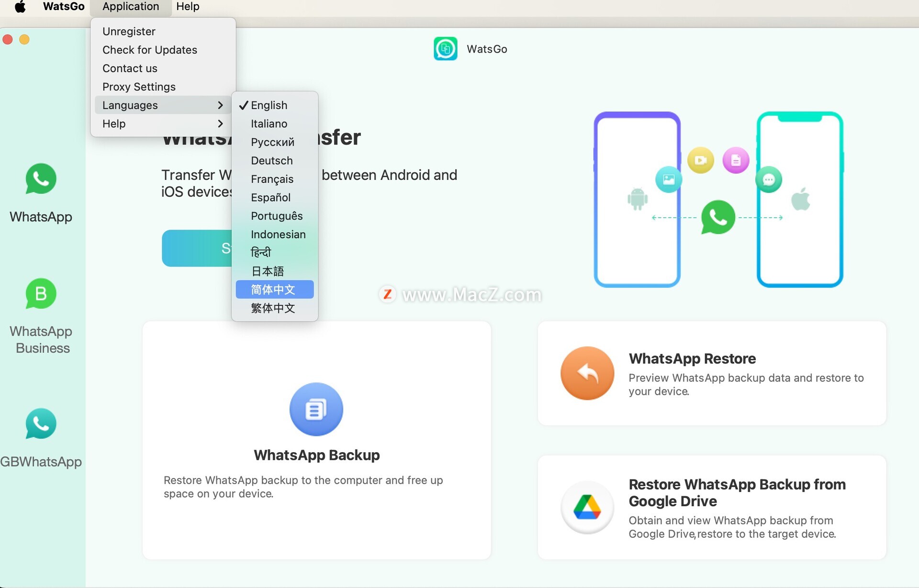This screenshot has height=588, width=919.
Task: Click the Android robot icon on left phone
Action: tap(638, 199)
